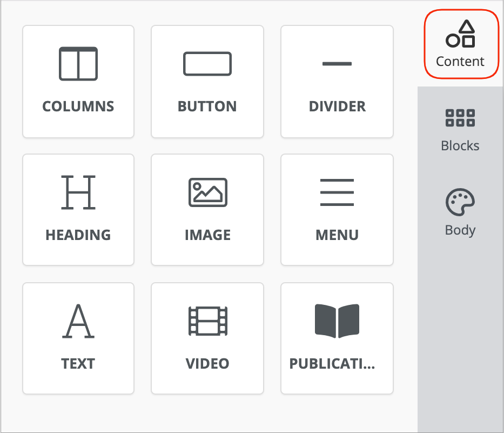Click the Menu hamburger lines icon
Screen dimensions: 504x433
[x=337, y=192]
